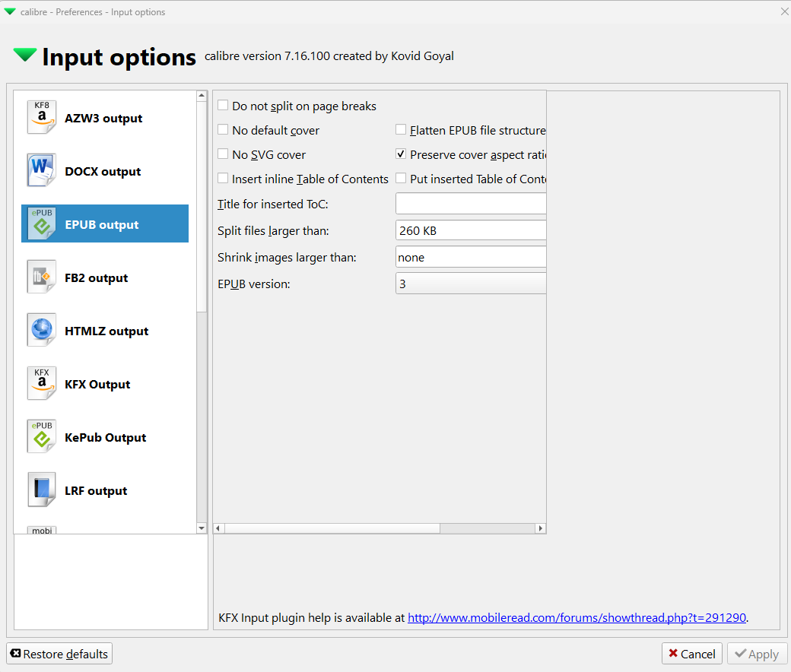Select the AZW3 output icon

click(x=42, y=118)
